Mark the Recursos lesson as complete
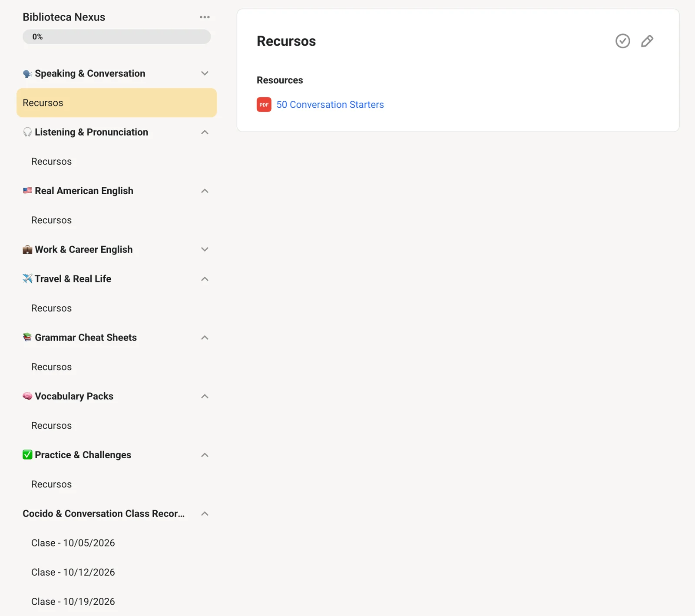This screenshot has width=695, height=616. point(622,41)
